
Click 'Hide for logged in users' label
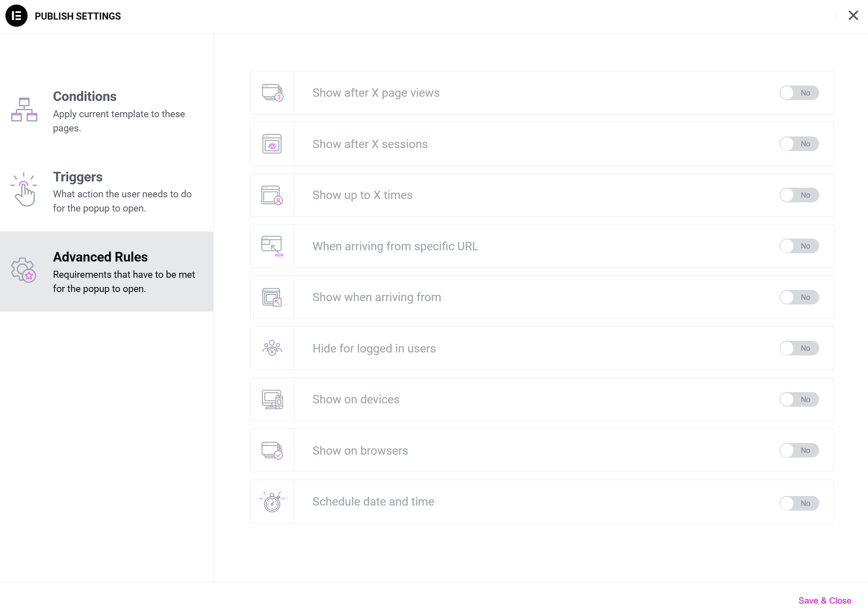374,349
